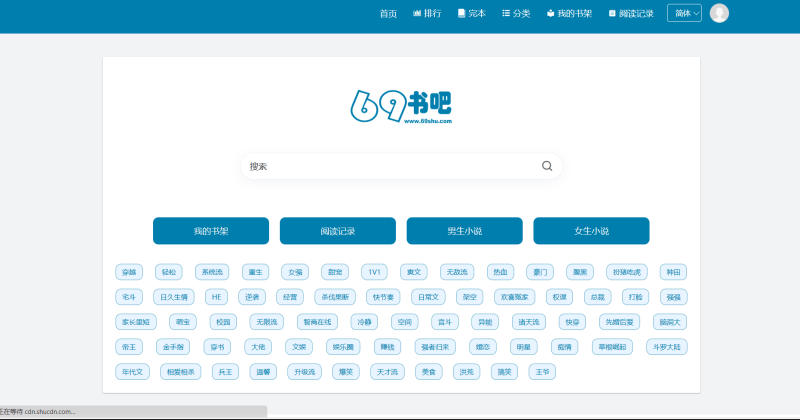Select the 斗罗大陆 tag

point(667,347)
